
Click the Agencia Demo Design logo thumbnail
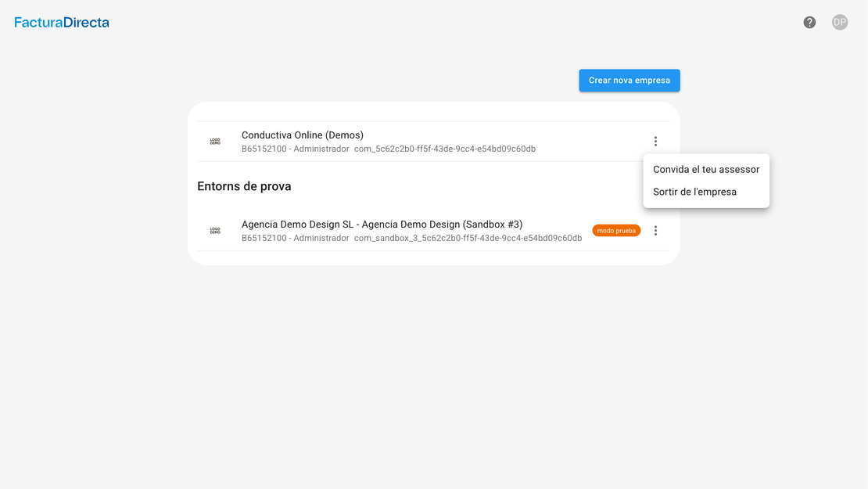(x=215, y=231)
